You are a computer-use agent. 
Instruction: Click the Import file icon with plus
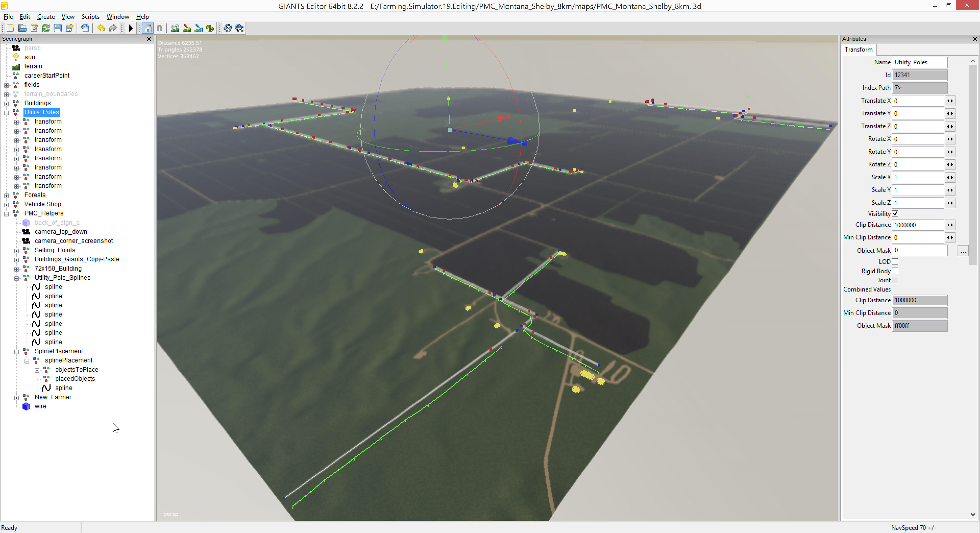point(85,28)
